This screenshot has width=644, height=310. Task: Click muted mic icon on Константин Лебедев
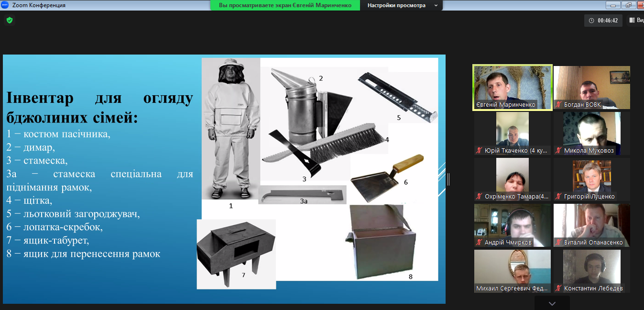[558, 288]
